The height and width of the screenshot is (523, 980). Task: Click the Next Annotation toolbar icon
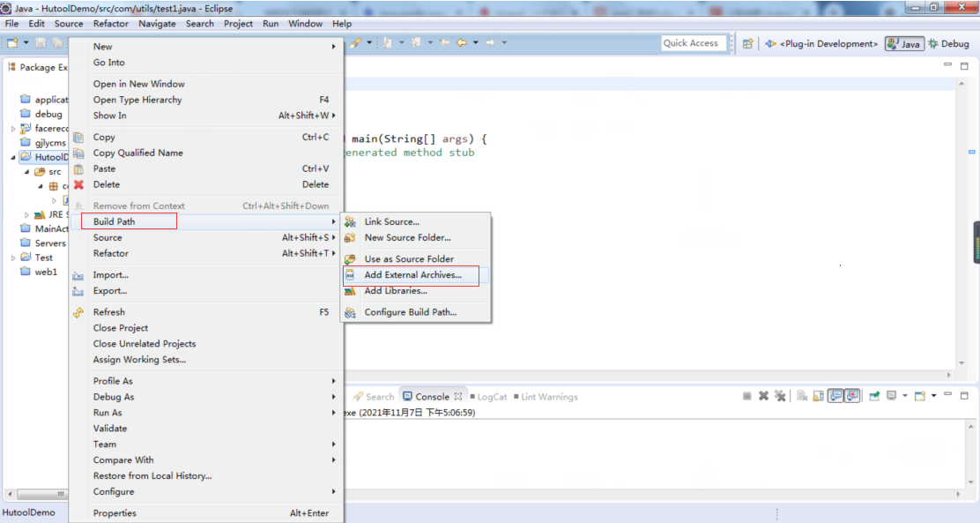tap(388, 42)
